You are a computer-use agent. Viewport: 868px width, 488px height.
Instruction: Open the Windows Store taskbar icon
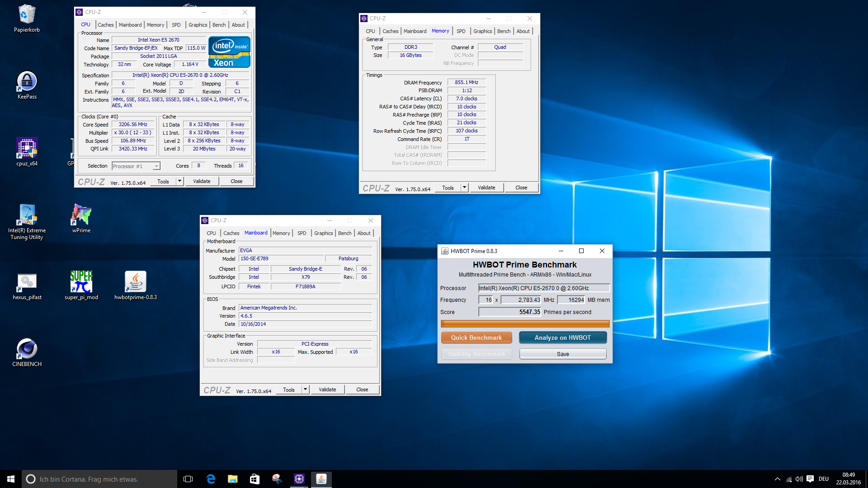(x=255, y=479)
